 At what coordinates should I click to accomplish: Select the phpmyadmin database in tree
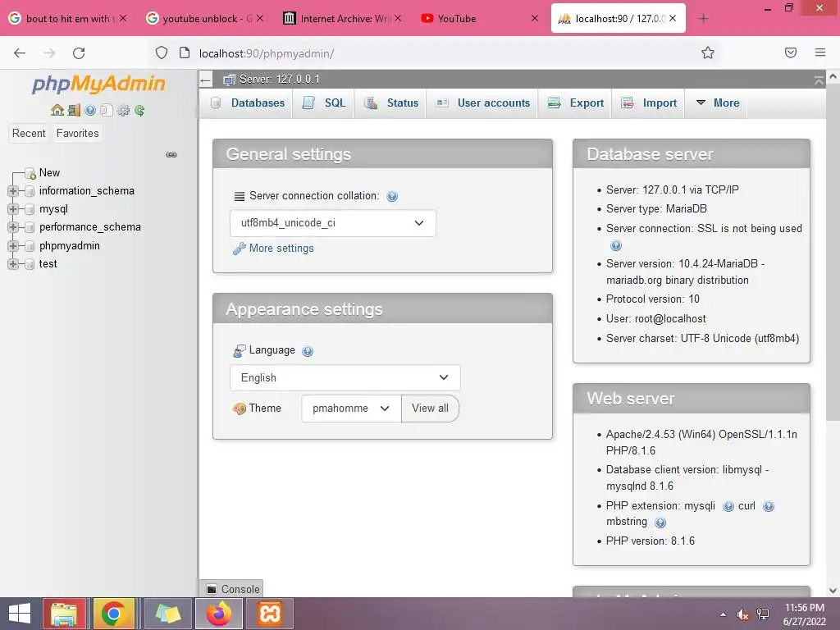pos(70,246)
